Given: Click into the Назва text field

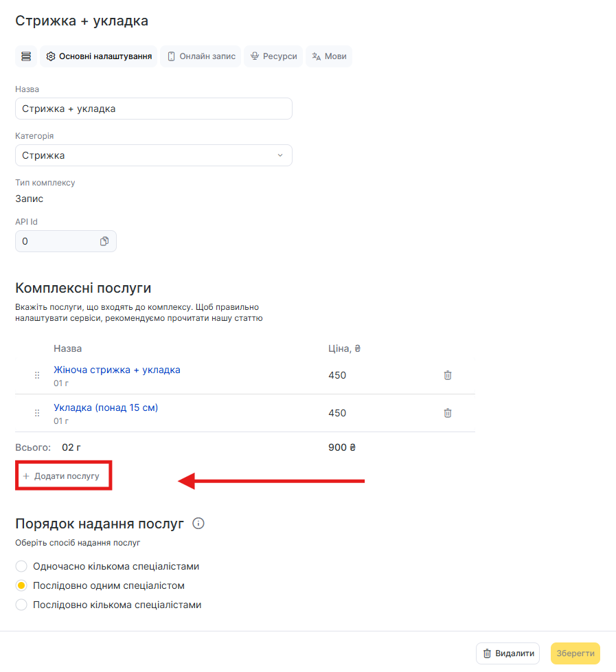Looking at the screenshot, I should (x=154, y=109).
